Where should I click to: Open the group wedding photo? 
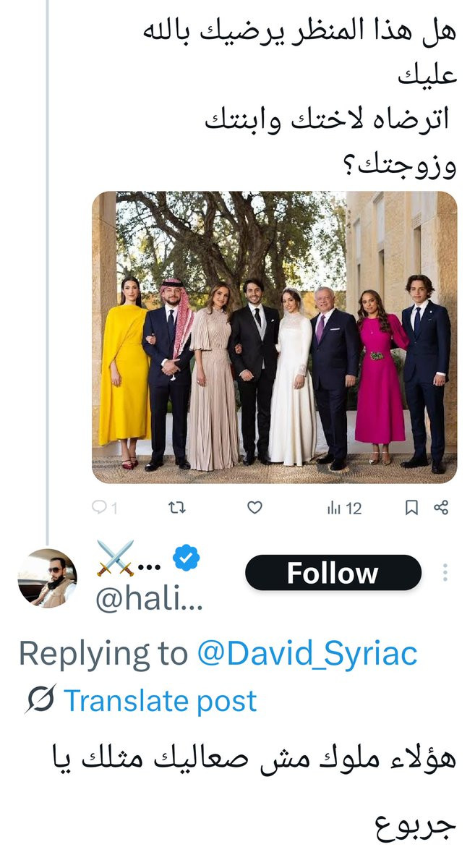pyautogui.click(x=274, y=337)
